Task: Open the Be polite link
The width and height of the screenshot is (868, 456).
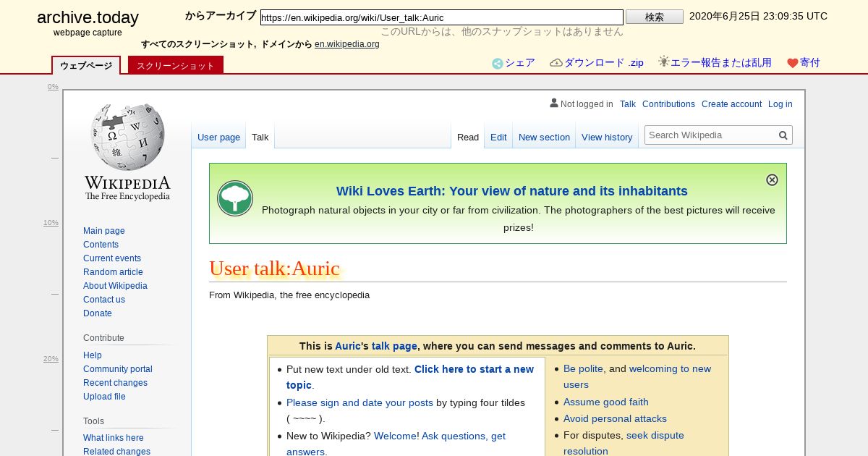Action: pos(583,368)
